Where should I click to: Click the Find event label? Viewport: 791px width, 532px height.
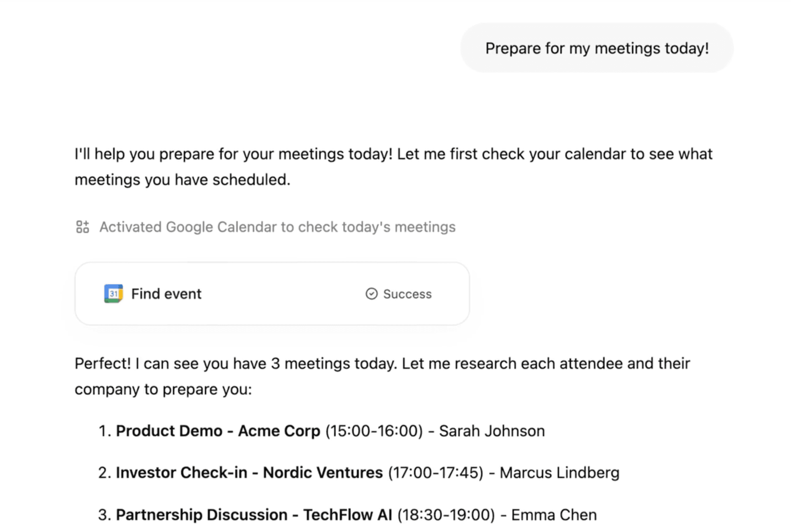166,294
